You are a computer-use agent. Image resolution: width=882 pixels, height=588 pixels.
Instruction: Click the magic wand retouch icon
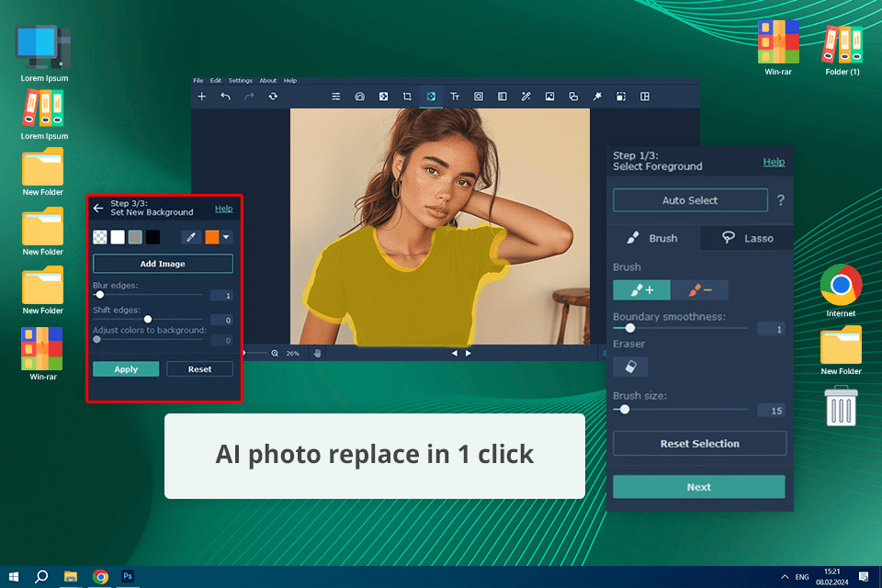[x=526, y=96]
